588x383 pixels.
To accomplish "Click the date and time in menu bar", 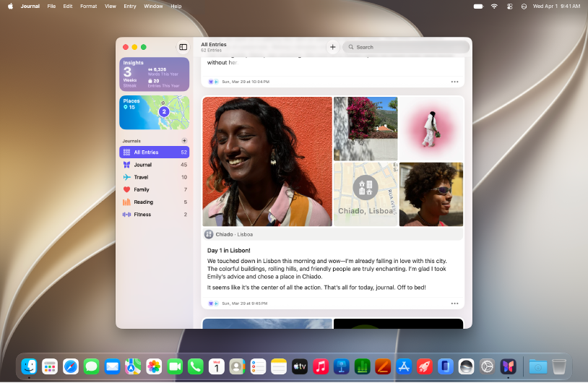I will click(556, 6).
